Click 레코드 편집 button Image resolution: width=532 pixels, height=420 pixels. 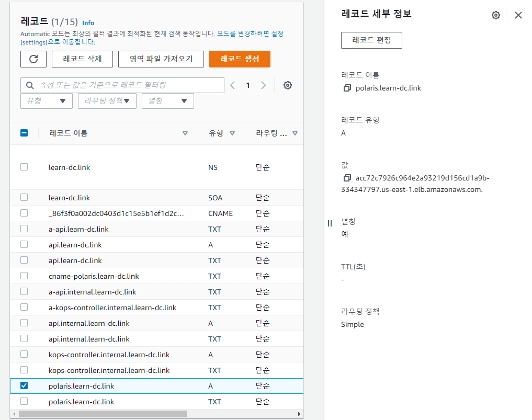371,40
